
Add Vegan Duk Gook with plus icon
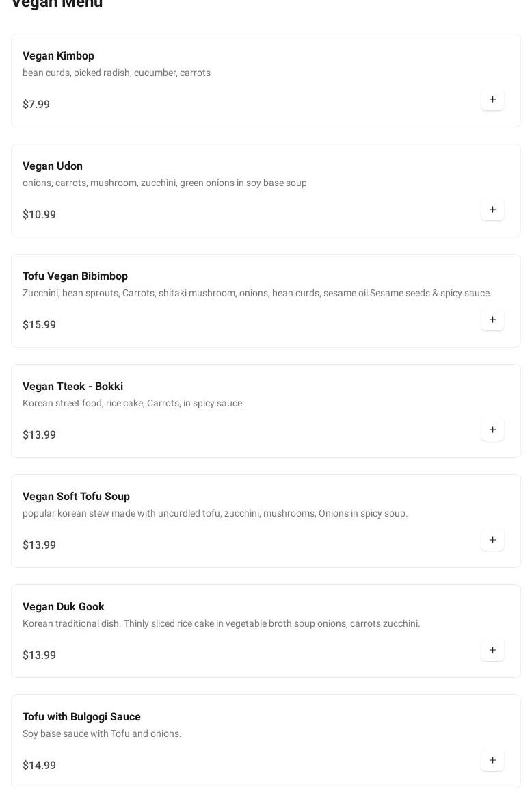(x=492, y=651)
